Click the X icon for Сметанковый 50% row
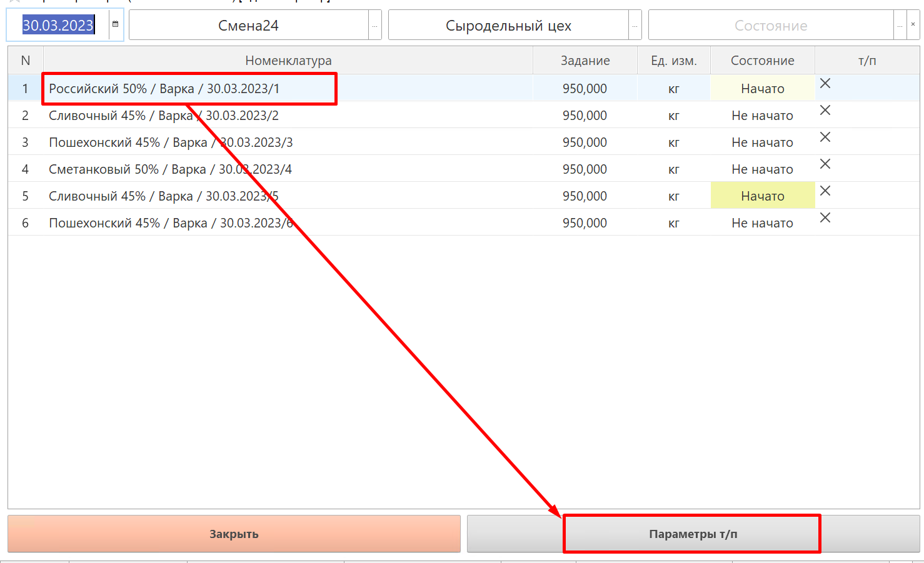 click(x=825, y=164)
